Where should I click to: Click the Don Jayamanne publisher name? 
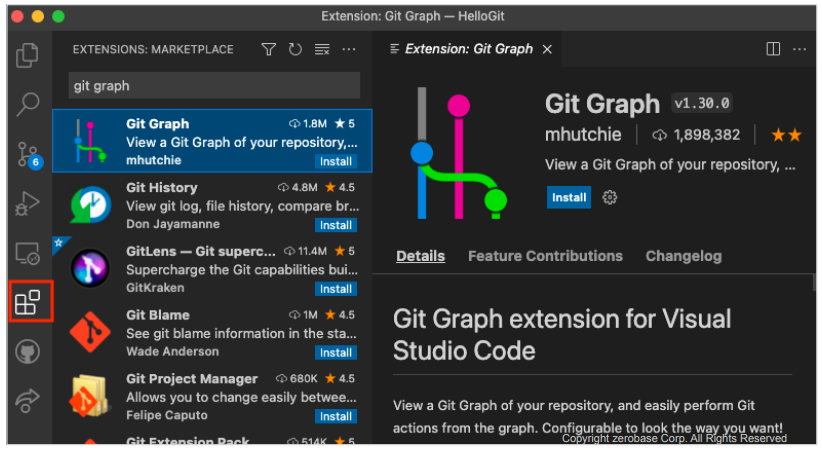(173, 224)
